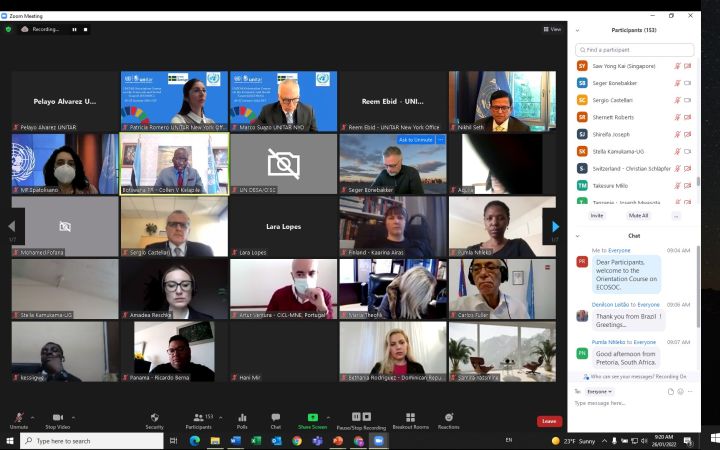Open the View layout menu

tap(553, 29)
